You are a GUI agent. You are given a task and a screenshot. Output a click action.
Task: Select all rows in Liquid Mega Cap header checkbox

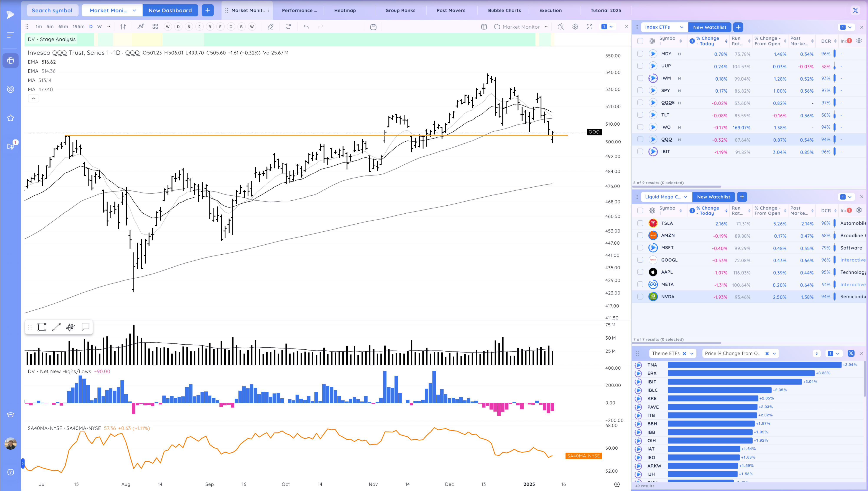point(640,210)
